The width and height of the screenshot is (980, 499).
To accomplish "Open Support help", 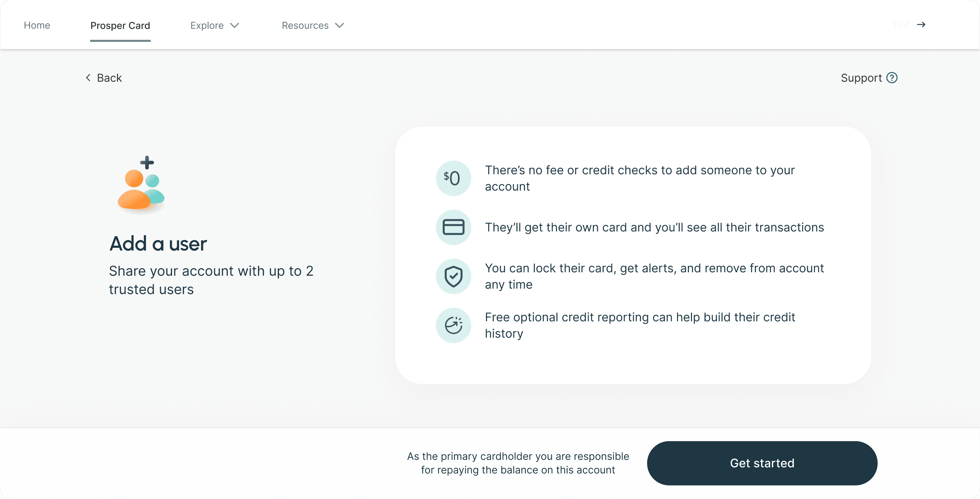I will (869, 78).
